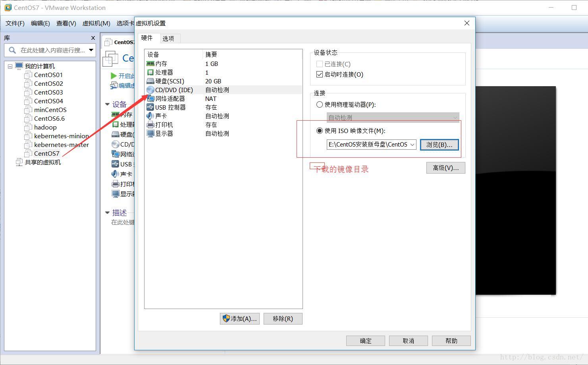The width and height of the screenshot is (588, 365).
Task: Close the library (库) panel
Action: (93, 38)
